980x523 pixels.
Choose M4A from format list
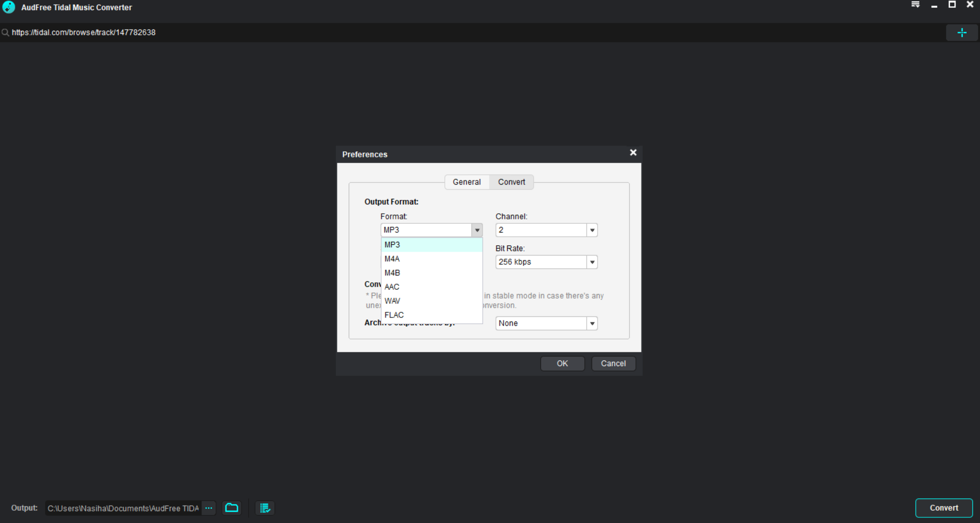click(431, 259)
